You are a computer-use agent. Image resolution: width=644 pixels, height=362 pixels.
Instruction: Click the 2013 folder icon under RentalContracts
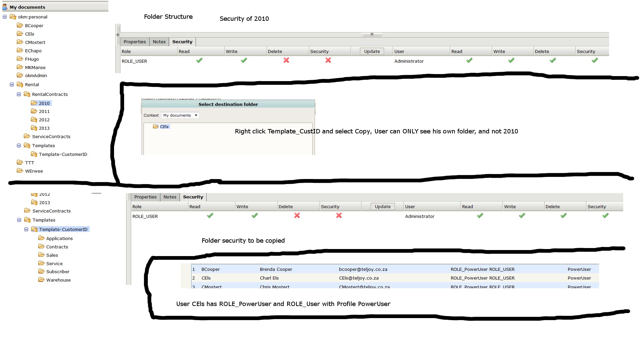click(34, 128)
